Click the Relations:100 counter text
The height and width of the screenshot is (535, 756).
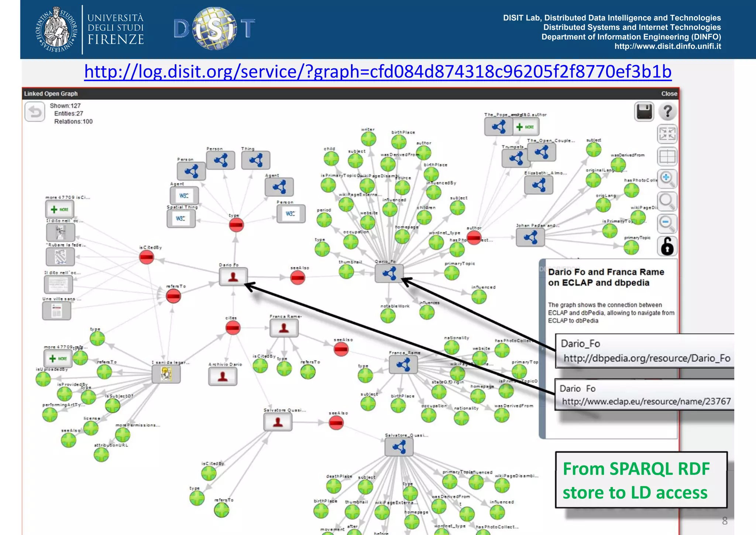point(73,122)
